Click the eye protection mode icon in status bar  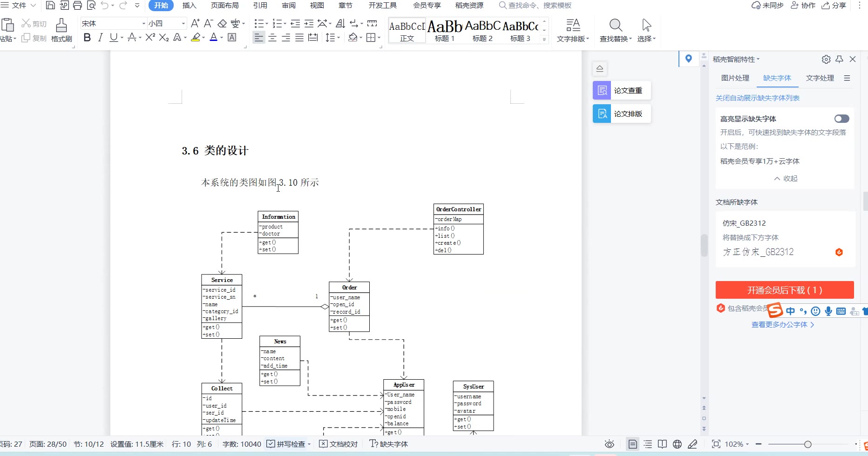610,444
